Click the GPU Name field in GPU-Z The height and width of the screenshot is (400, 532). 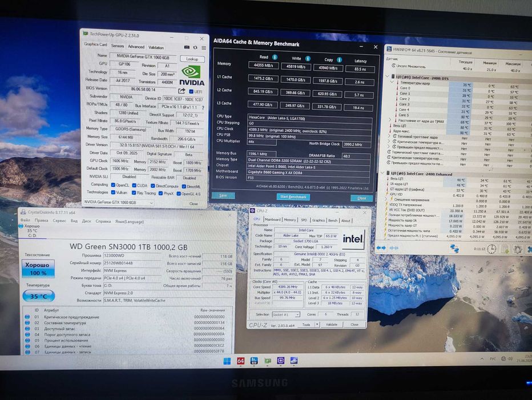tap(143, 57)
